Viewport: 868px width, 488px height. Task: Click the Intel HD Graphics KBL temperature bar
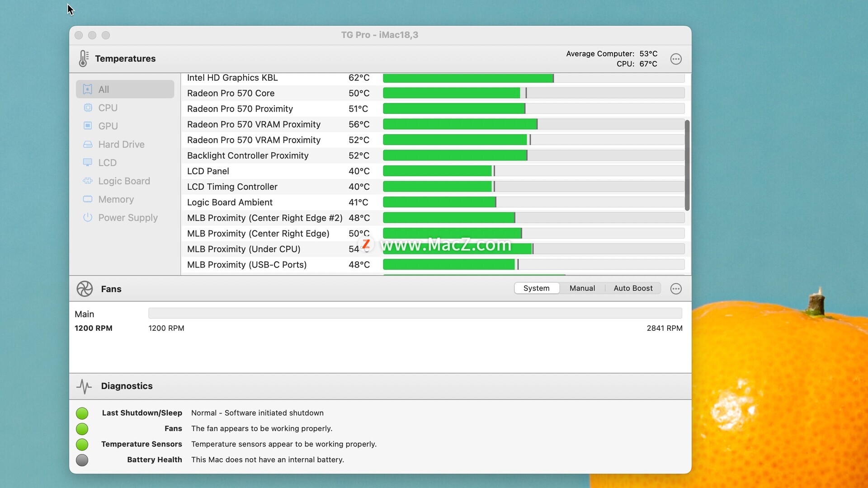click(x=533, y=78)
